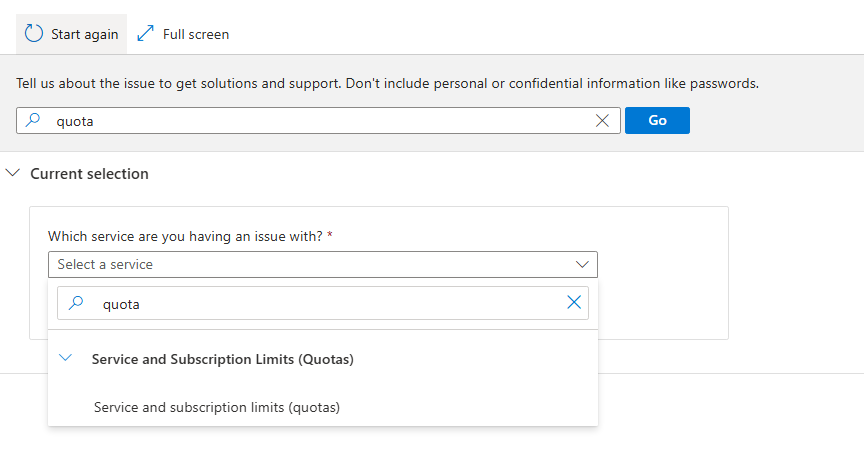Click the Service and Subscription Limits (Quotas) group header
The image size is (864, 476).
(x=223, y=359)
